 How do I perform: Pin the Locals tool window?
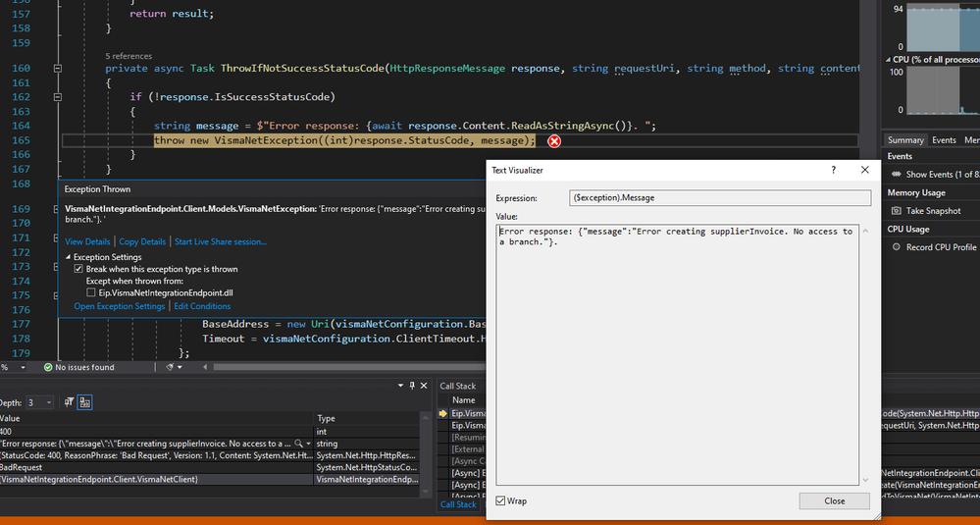tap(412, 386)
